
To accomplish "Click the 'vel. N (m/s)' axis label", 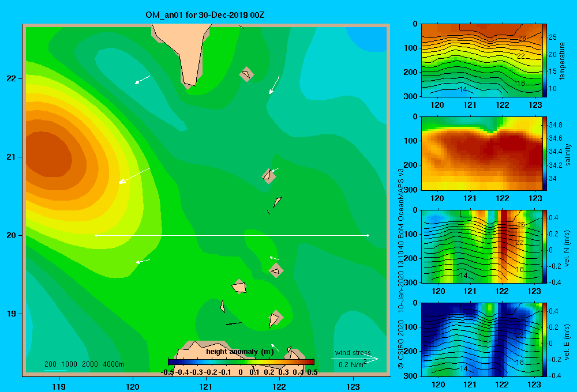I will [567, 248].
